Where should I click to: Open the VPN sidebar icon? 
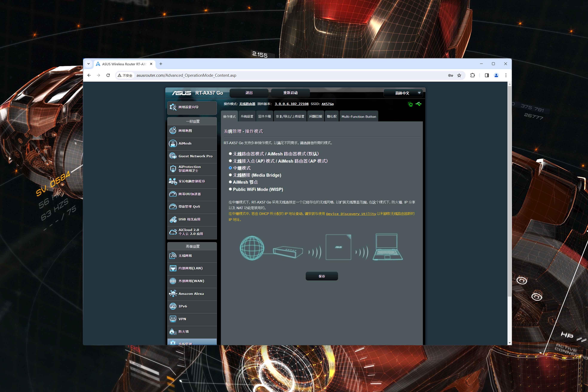173,319
